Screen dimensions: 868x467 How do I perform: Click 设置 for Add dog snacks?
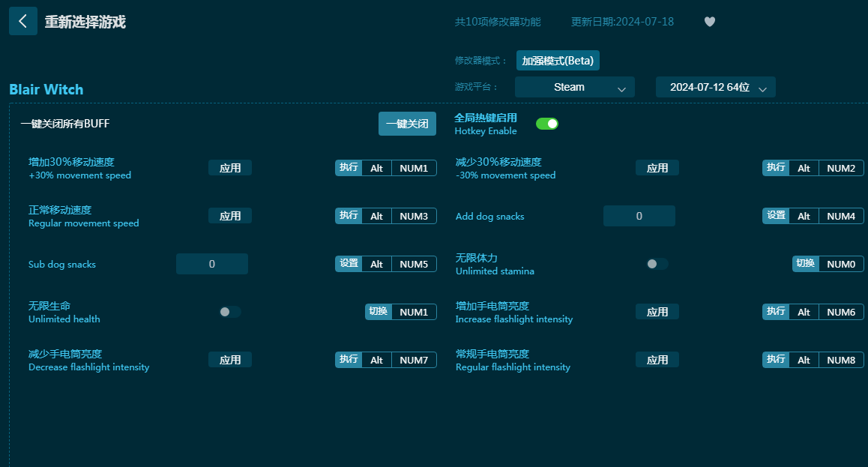776,216
